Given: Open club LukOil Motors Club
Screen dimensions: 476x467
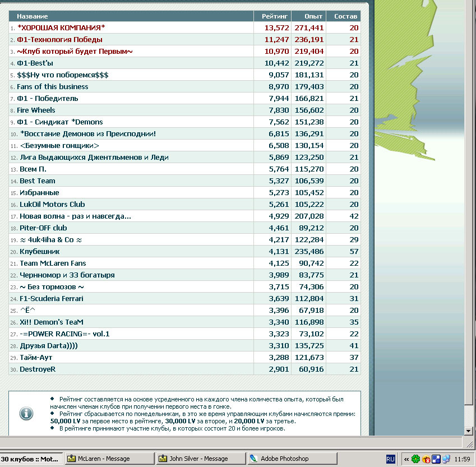Looking at the screenshot, I should tap(52, 205).
